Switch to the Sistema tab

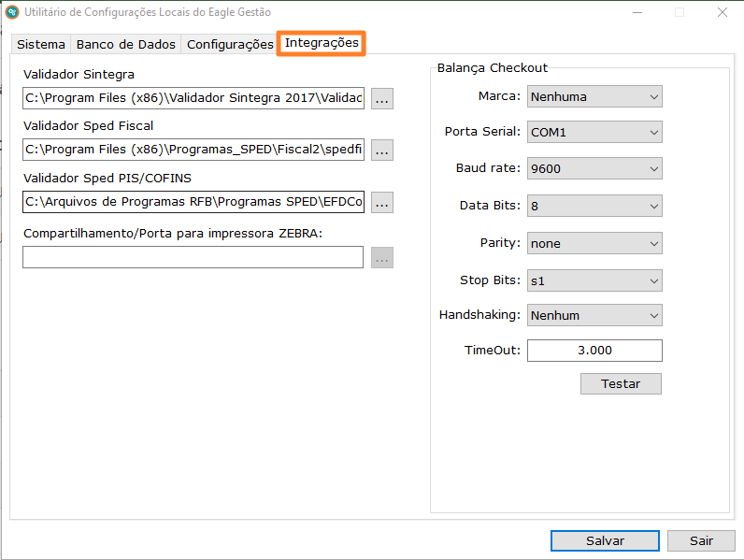41,45
